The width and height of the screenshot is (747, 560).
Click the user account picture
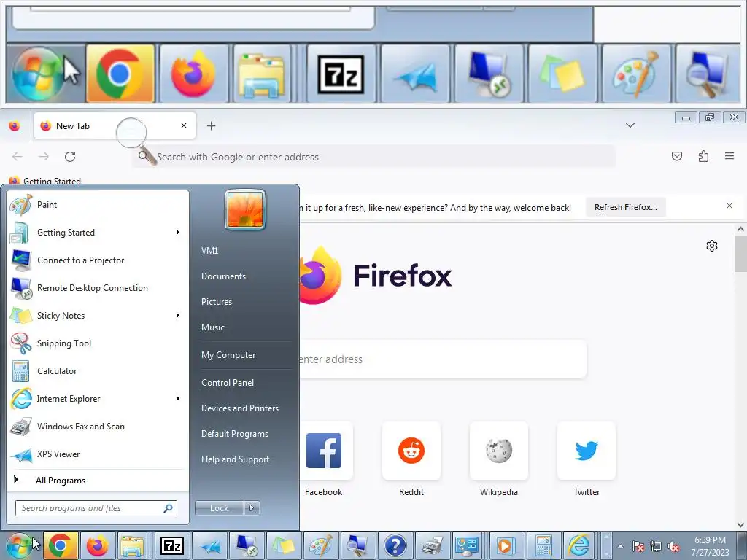point(245,209)
